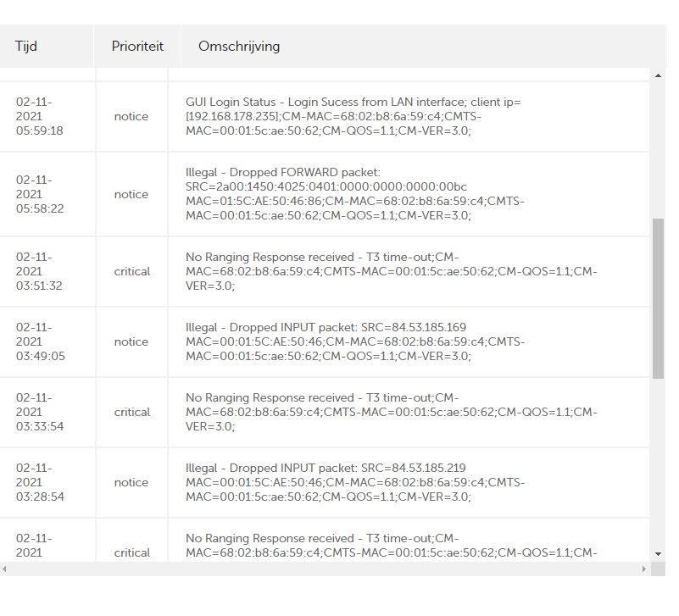Select the Dropped INPUT packet from 84.53.185.169
This screenshot has width=679, height=616.
[355, 341]
